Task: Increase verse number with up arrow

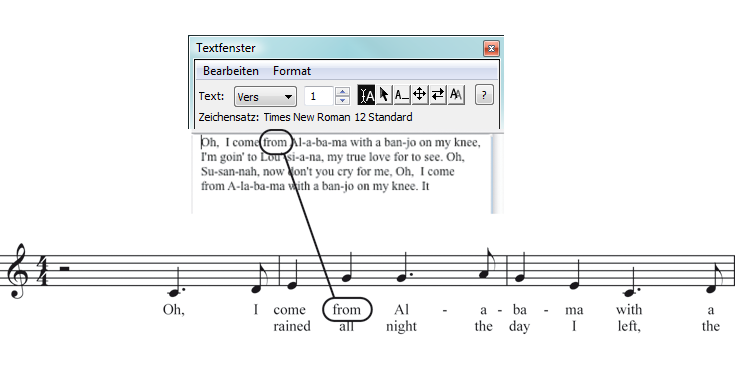Action: coord(343,91)
